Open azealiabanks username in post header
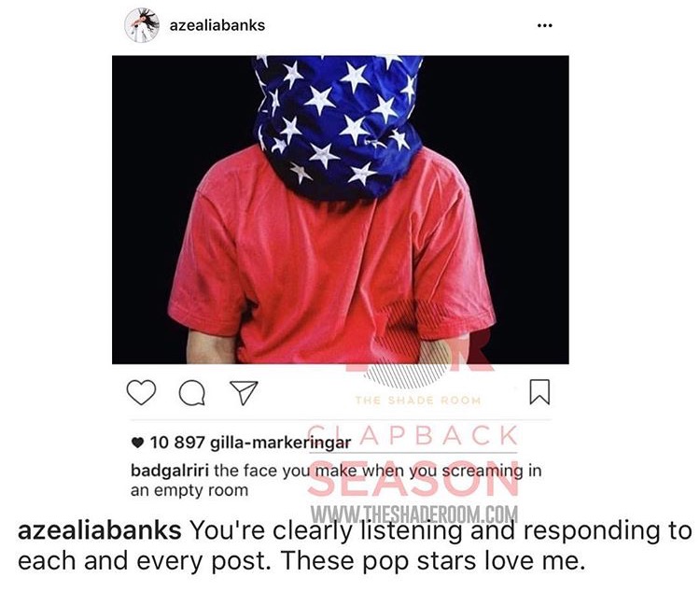Screen dimensions: 700x605 (217, 25)
